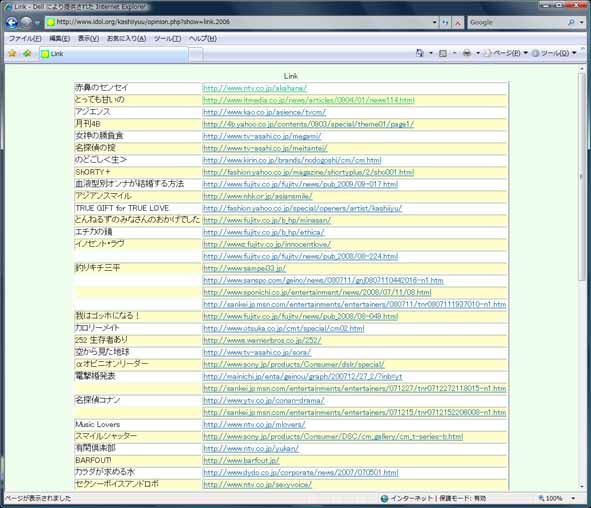Open the お気に入り(A) menu
Image resolution: width=591 pixels, height=508 pixels.
click(126, 38)
